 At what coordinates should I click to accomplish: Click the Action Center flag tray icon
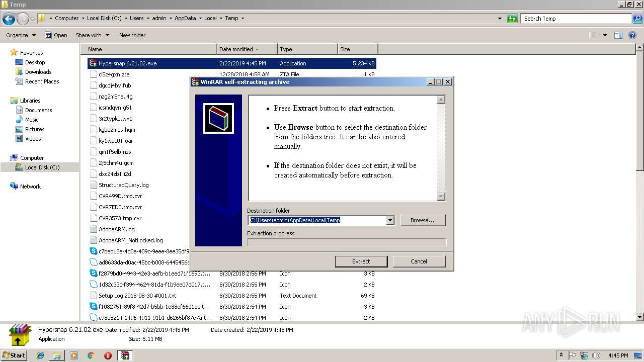(x=572, y=355)
